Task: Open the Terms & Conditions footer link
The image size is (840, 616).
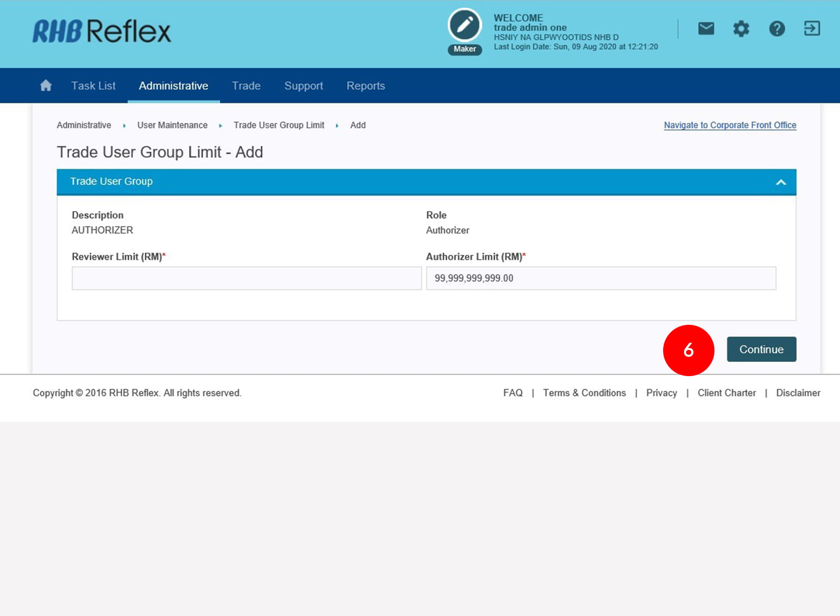Action: 584,393
